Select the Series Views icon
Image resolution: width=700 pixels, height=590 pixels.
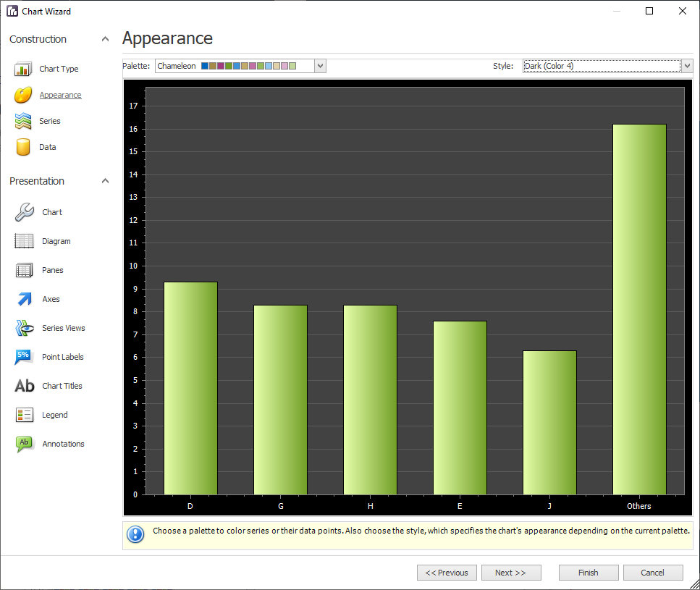tap(23, 327)
